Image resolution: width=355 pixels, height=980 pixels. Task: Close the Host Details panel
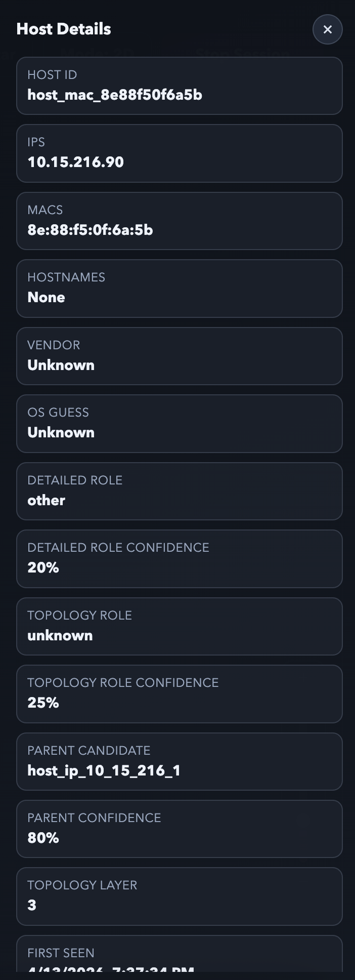327,29
